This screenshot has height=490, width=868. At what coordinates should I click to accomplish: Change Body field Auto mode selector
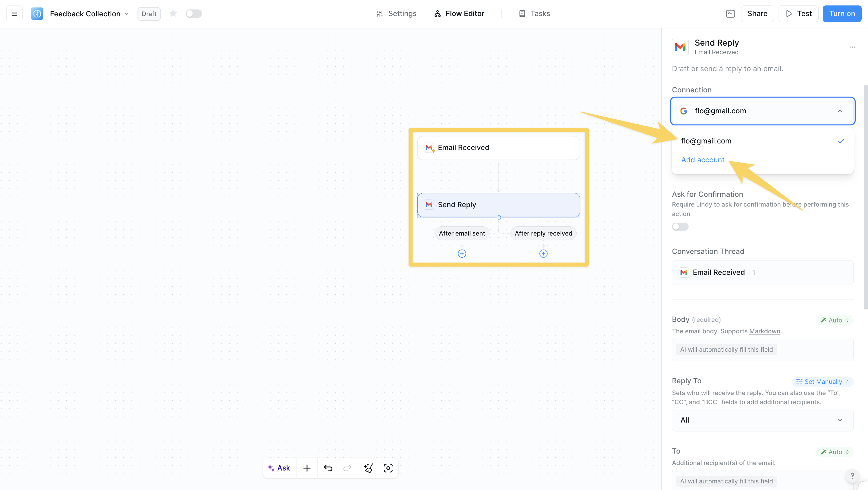pos(835,320)
